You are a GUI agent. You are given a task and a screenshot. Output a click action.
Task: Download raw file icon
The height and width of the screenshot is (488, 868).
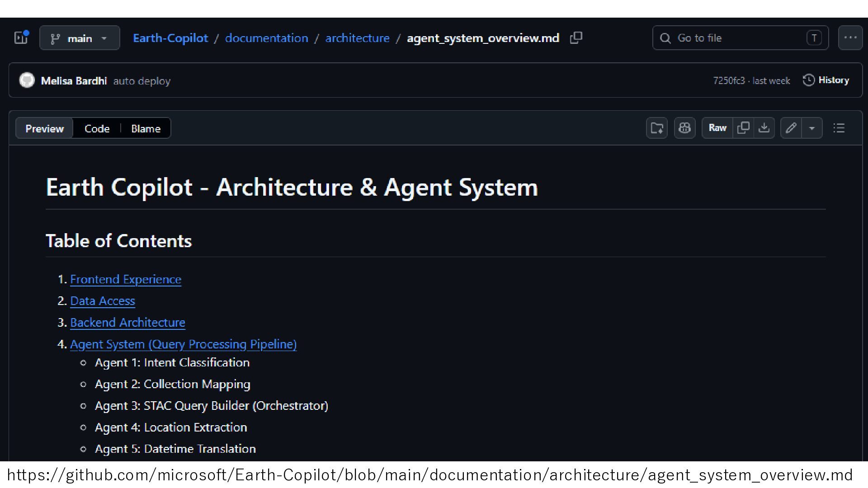(764, 128)
